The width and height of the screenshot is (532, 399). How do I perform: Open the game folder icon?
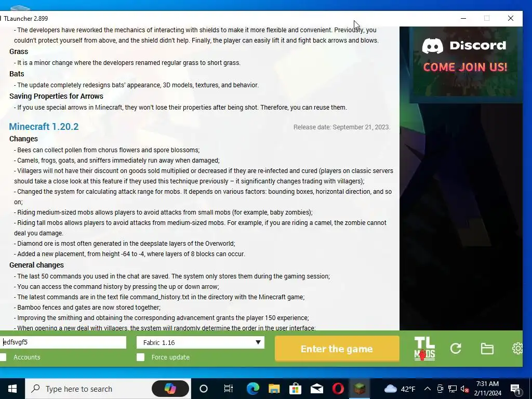[487, 349]
